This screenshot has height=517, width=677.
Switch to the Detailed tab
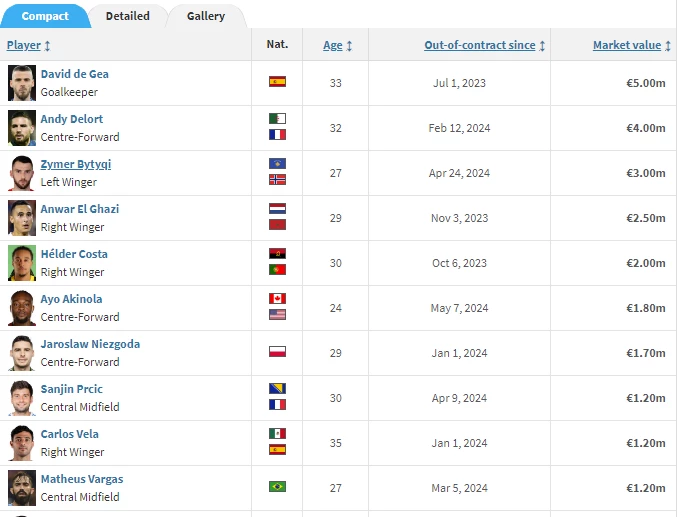[128, 16]
